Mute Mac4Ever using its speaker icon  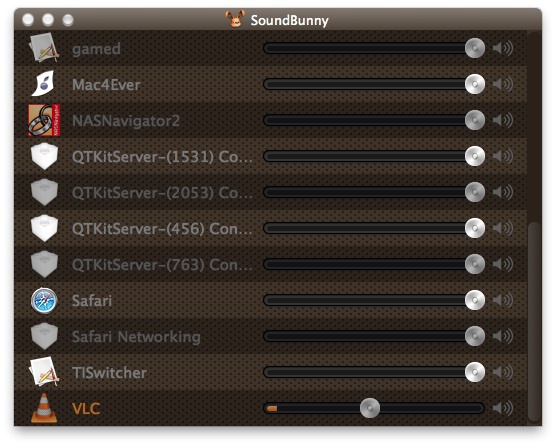(x=503, y=84)
